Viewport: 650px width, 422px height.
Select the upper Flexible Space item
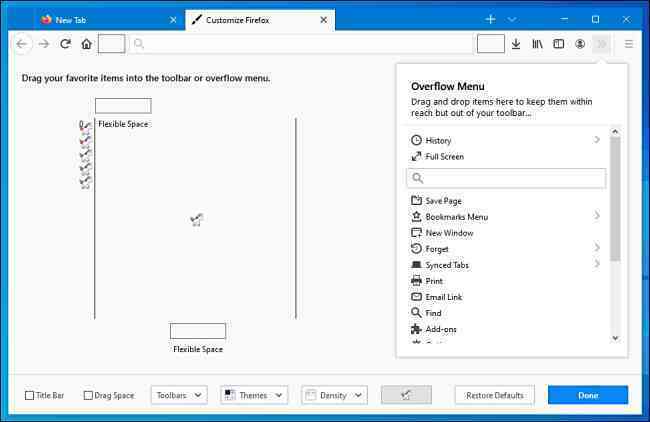tap(123, 113)
